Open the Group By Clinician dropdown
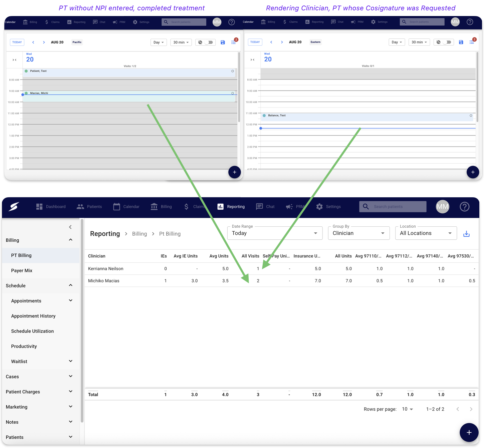 (x=358, y=233)
